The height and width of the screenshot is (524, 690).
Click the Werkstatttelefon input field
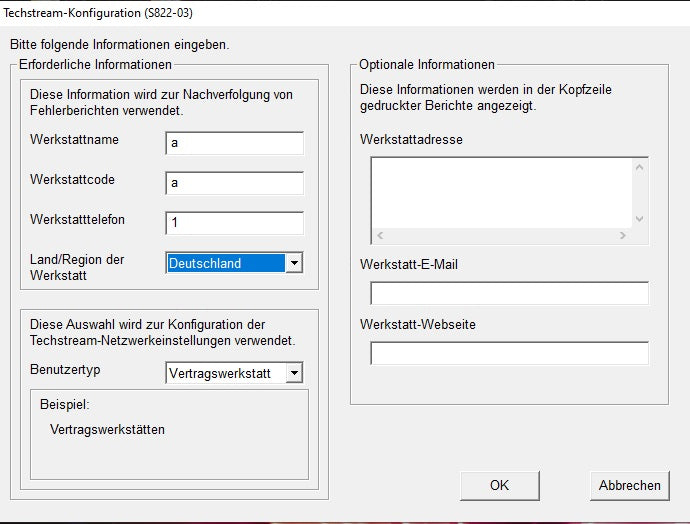coord(235,223)
